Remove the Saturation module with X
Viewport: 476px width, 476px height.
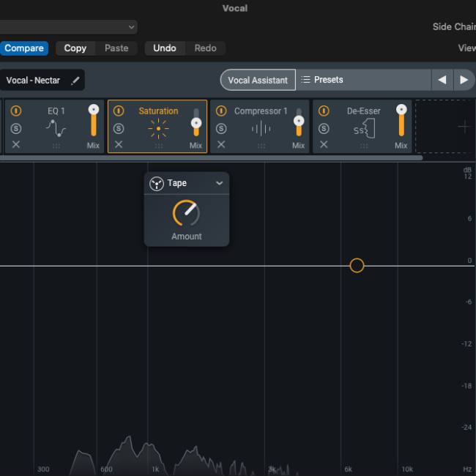(x=119, y=145)
